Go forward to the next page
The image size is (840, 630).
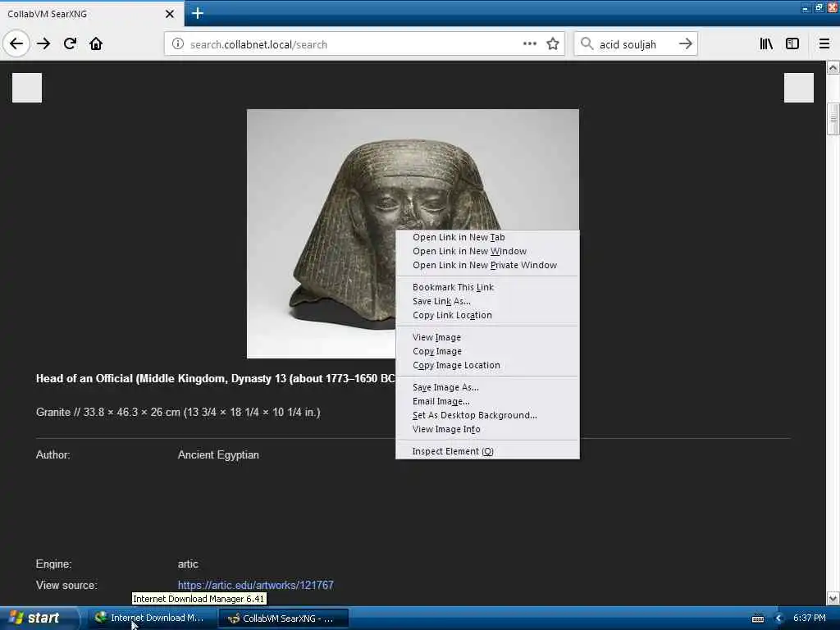[43, 44]
